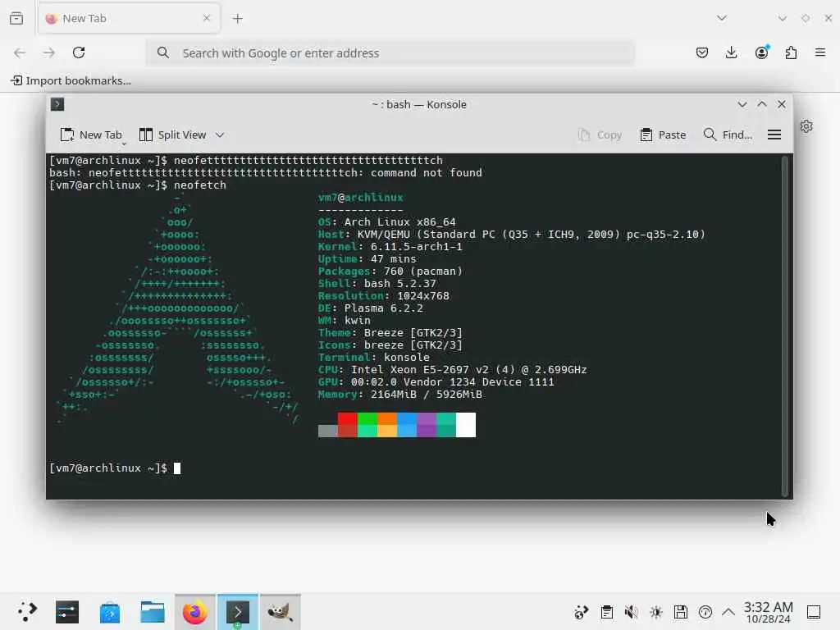Screen dimensions: 840x630
Task: Open Firefox hamburger application menu
Action: 820,52
